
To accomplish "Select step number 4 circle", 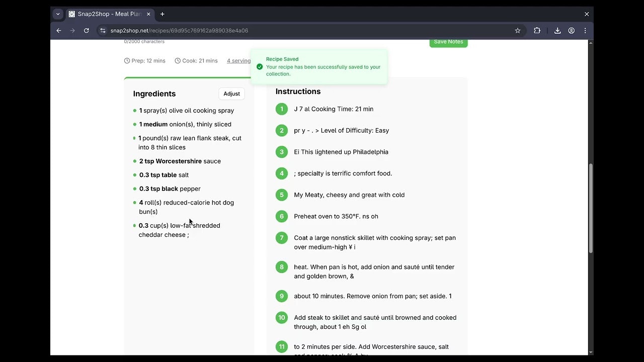I will click(x=282, y=173).
